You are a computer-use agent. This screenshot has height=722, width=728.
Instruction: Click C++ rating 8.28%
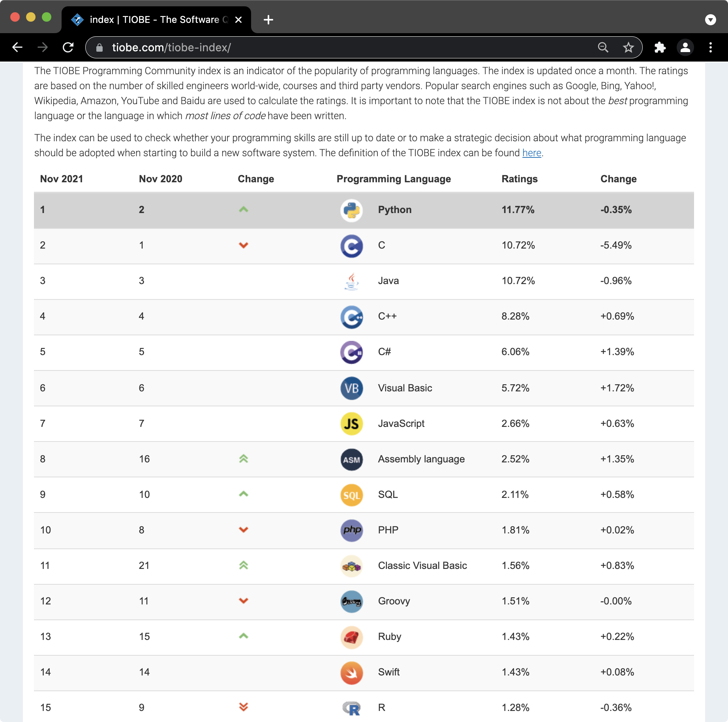pos(515,316)
